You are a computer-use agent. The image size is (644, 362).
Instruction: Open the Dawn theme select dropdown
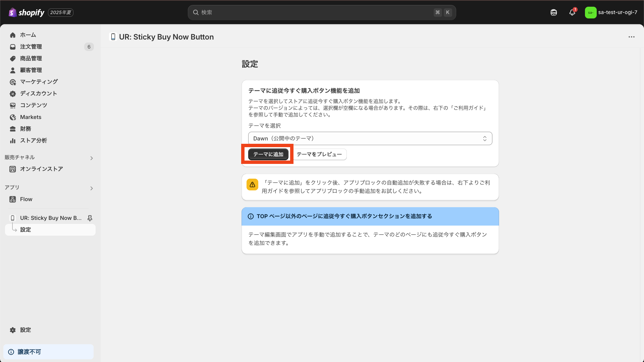(x=370, y=138)
